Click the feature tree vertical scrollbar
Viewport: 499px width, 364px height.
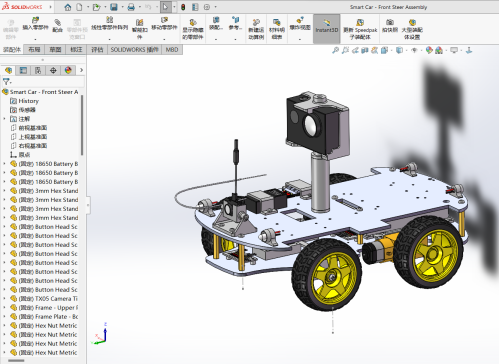click(82, 125)
